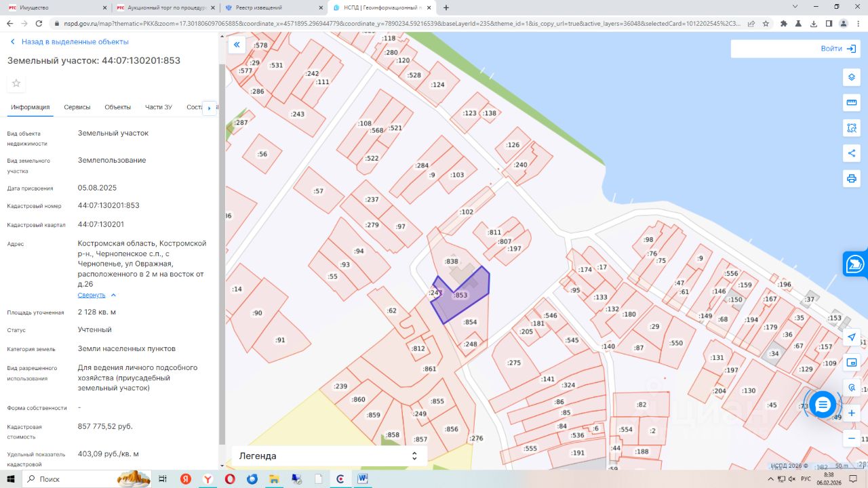Open Word from the taskbar
Viewport: 868px width, 488px height.
(362, 479)
